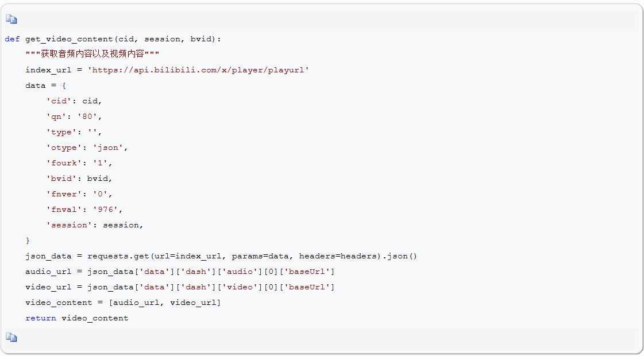Click the 'cid' dictionary key
644x356 pixels.
[x=59, y=101]
